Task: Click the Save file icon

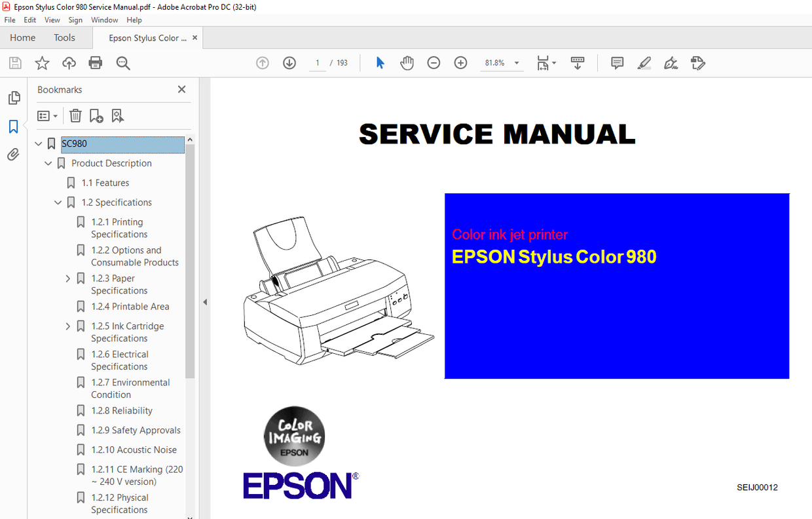Action: pos(15,63)
